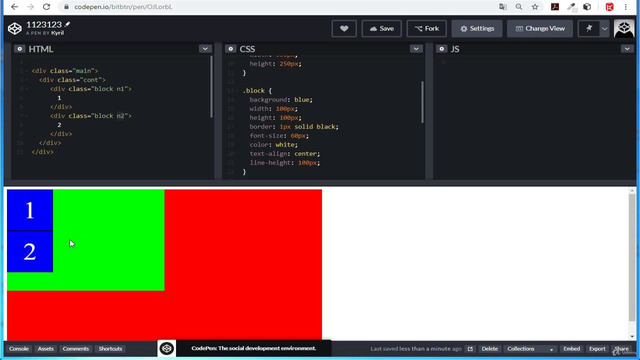Collapse the block n1 div fold arrow
The image size is (640, 360).
[27, 89]
